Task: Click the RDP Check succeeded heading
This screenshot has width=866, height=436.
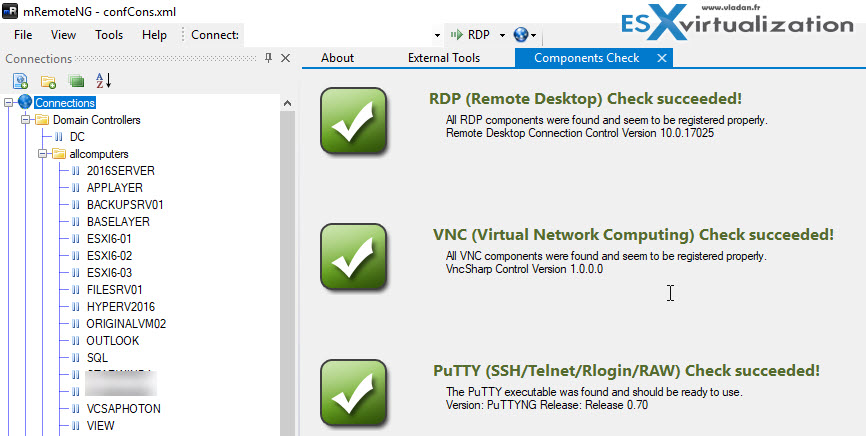Action: pos(585,99)
